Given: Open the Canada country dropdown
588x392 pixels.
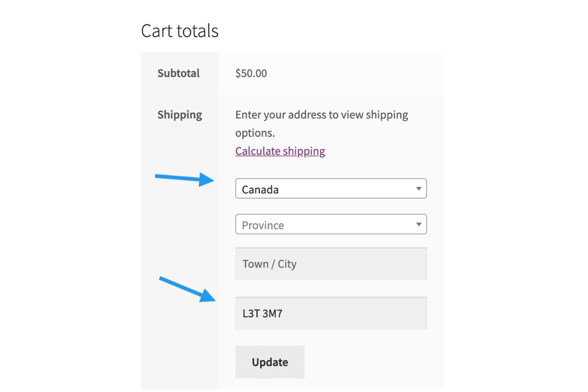Looking at the screenshot, I should pos(331,189).
